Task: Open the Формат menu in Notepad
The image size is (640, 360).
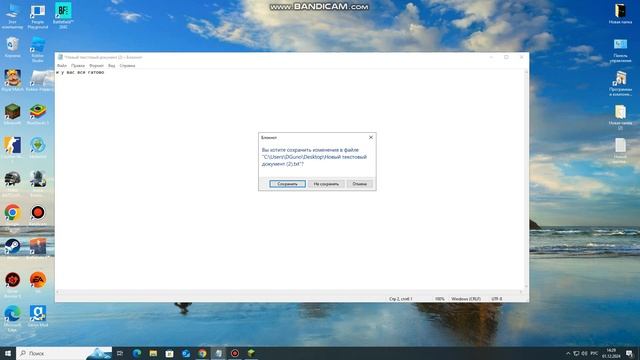Action: (96, 66)
